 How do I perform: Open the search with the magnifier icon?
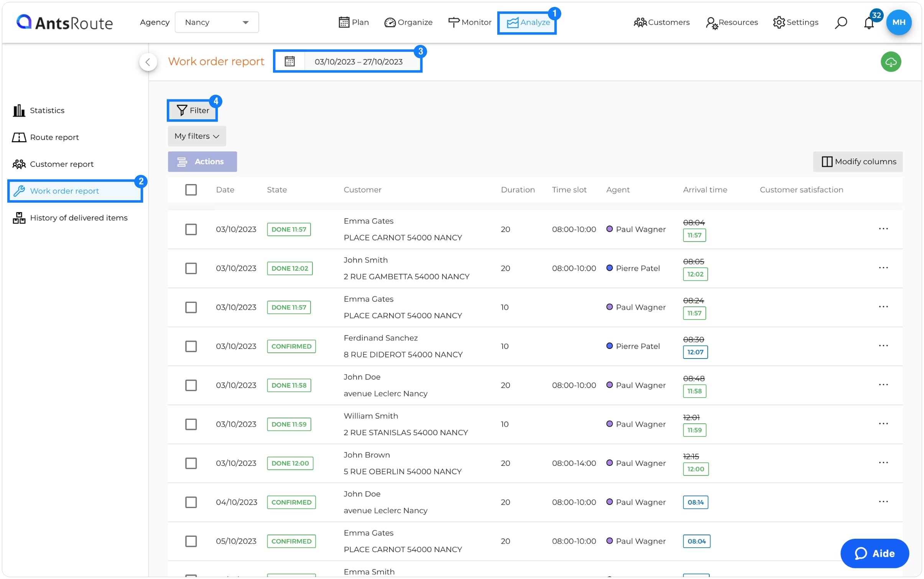click(840, 22)
